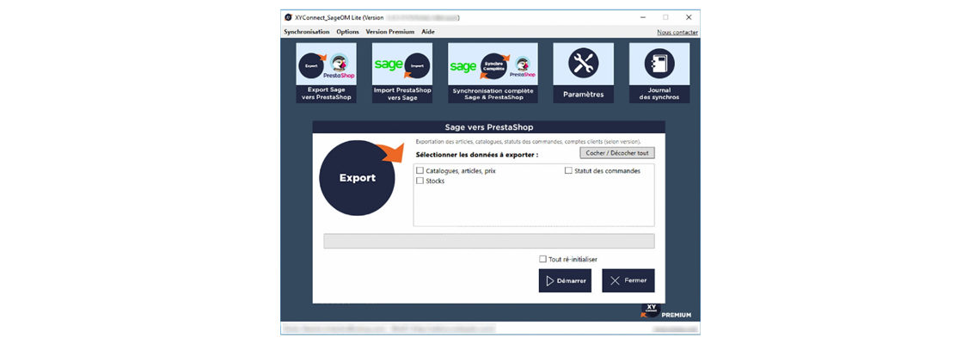This screenshot has width=980, height=344.
Task: Open Export Sage vers PrestaShop tile
Action: tap(327, 72)
